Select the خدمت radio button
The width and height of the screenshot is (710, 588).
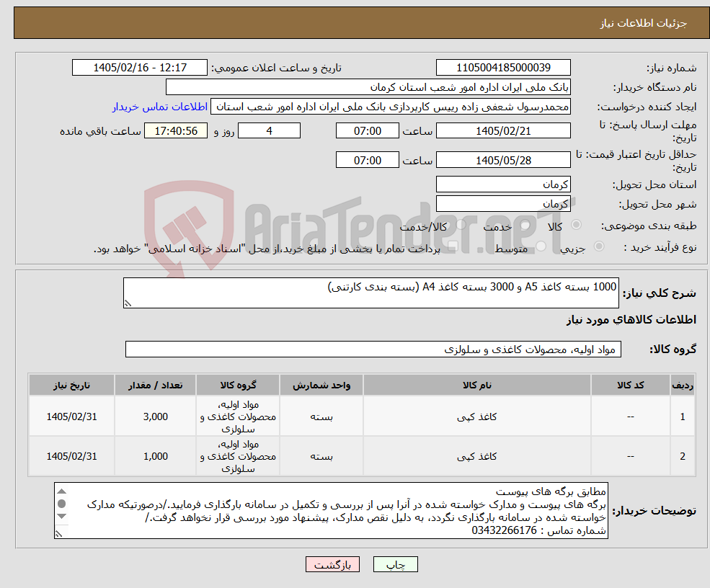pyautogui.click(x=525, y=225)
